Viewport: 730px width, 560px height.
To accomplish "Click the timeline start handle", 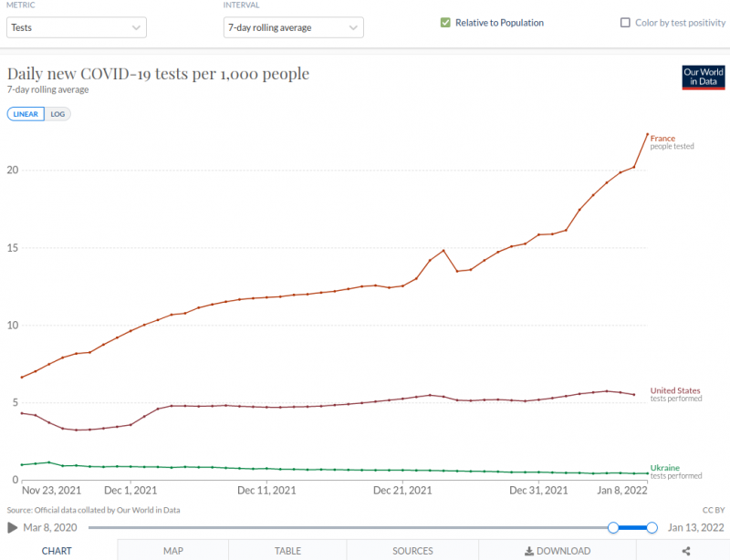I will [613, 527].
